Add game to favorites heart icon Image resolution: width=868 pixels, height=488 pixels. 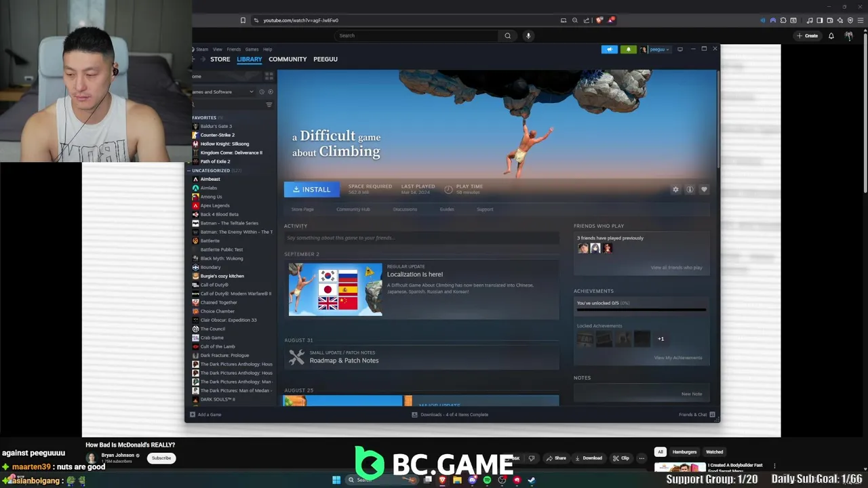(x=704, y=190)
